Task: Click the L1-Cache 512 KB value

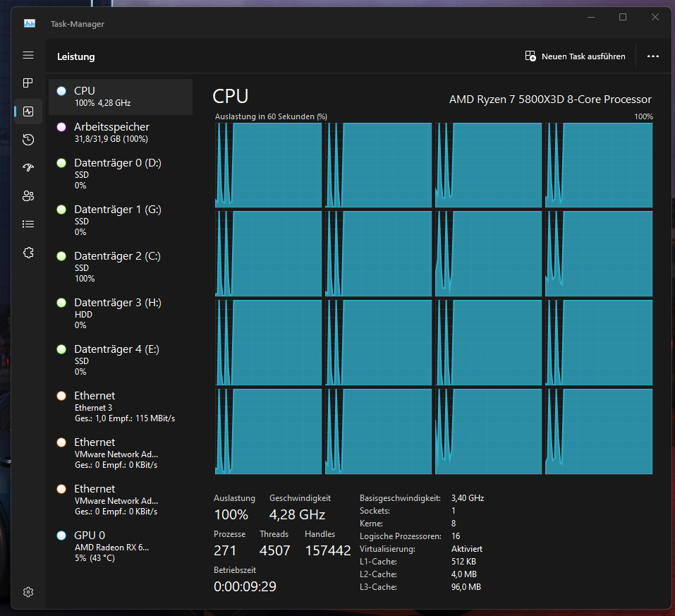Action: pyautogui.click(x=463, y=561)
